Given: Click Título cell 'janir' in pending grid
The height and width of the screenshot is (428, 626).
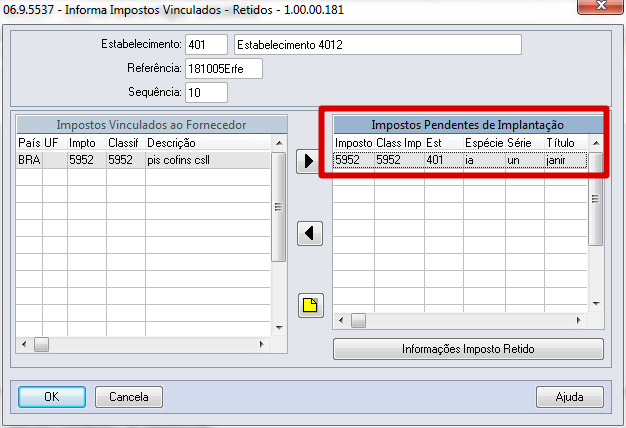Looking at the screenshot, I should tap(566, 160).
